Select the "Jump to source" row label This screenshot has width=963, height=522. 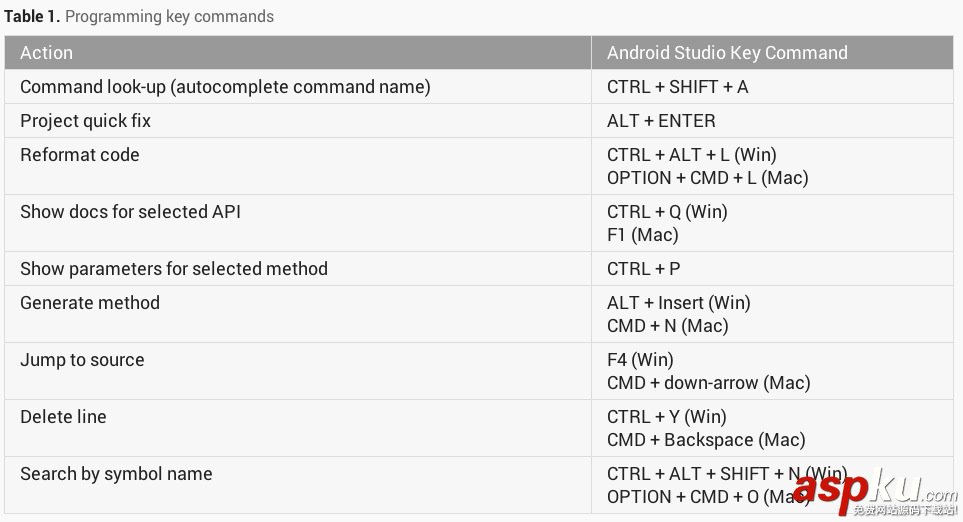[82, 360]
